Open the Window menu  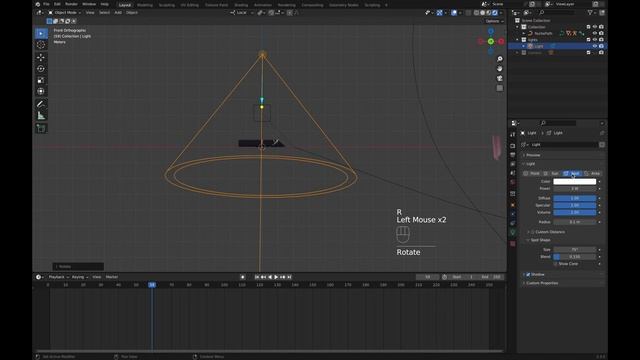click(x=89, y=4)
